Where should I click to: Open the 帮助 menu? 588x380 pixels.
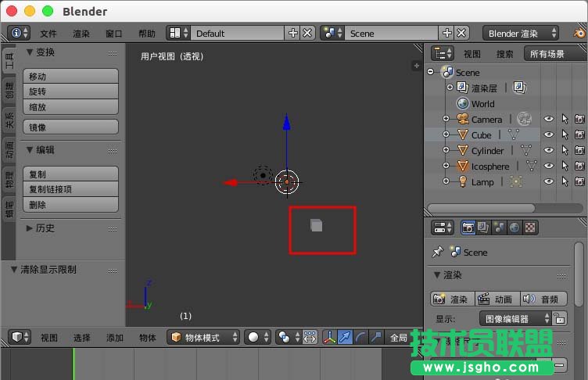(x=147, y=34)
